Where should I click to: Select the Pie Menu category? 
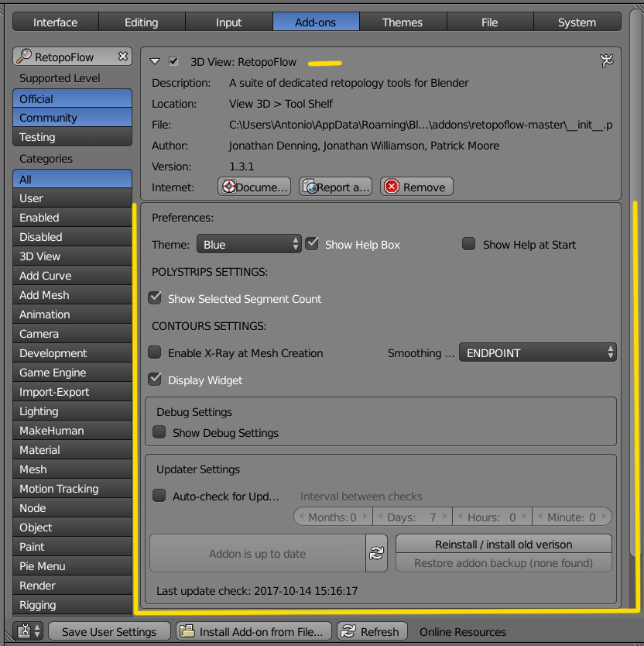click(72, 566)
